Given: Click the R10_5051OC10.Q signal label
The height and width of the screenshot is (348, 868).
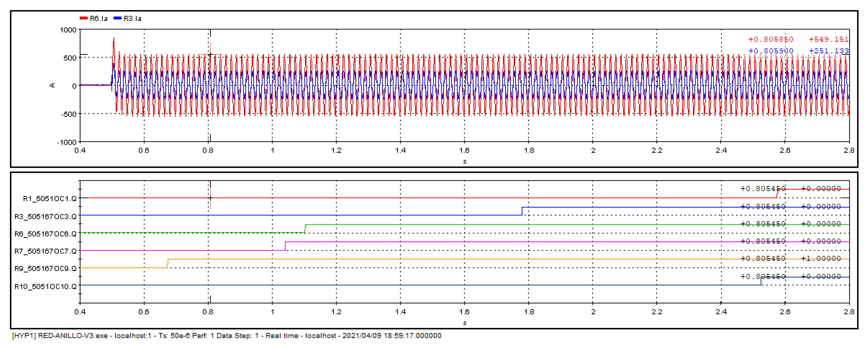Looking at the screenshot, I should point(45,286).
